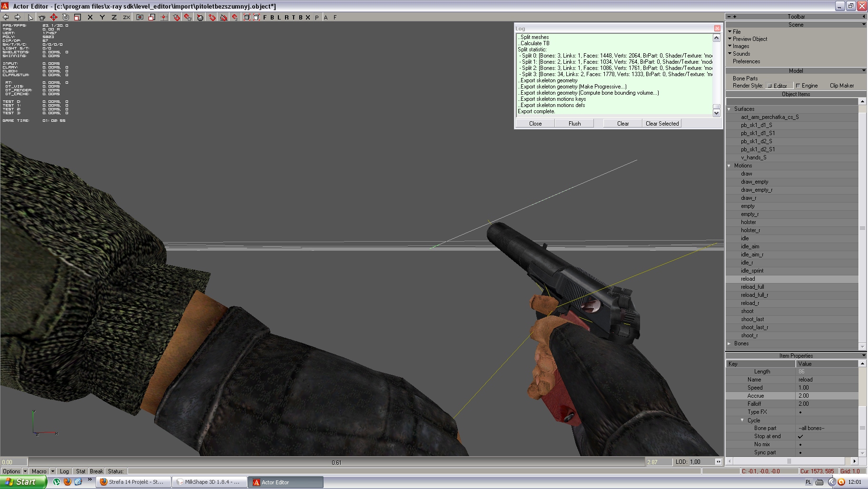This screenshot has height=489, width=868.
Task: Collapse the Motions tree node
Action: click(x=729, y=166)
